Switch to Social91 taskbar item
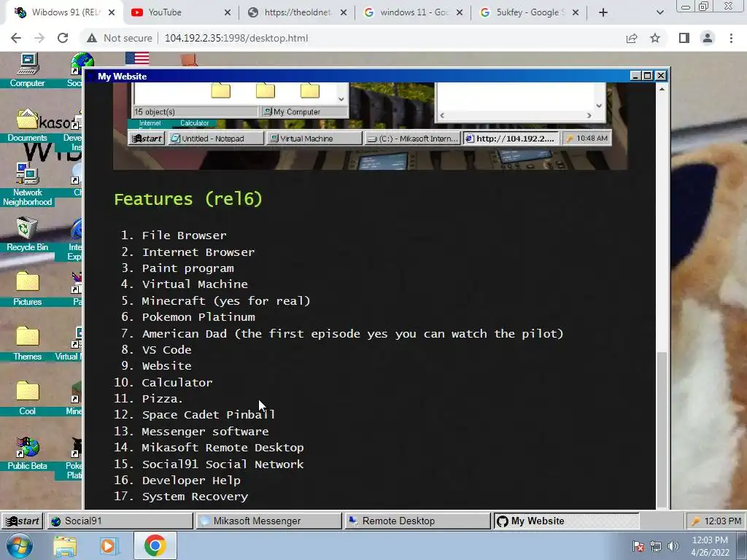The height and width of the screenshot is (560, 747). [x=120, y=521]
